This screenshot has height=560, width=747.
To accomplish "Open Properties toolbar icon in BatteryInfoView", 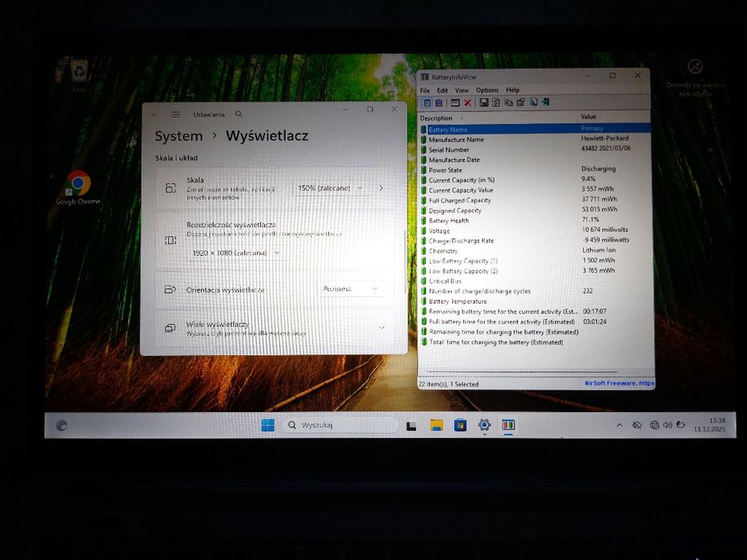I will pyautogui.click(x=520, y=102).
